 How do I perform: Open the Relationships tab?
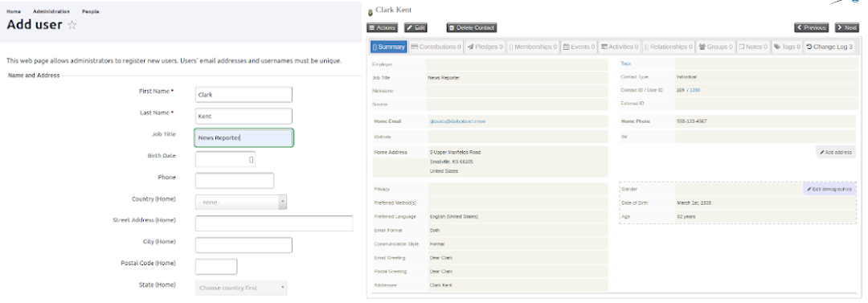coord(668,47)
